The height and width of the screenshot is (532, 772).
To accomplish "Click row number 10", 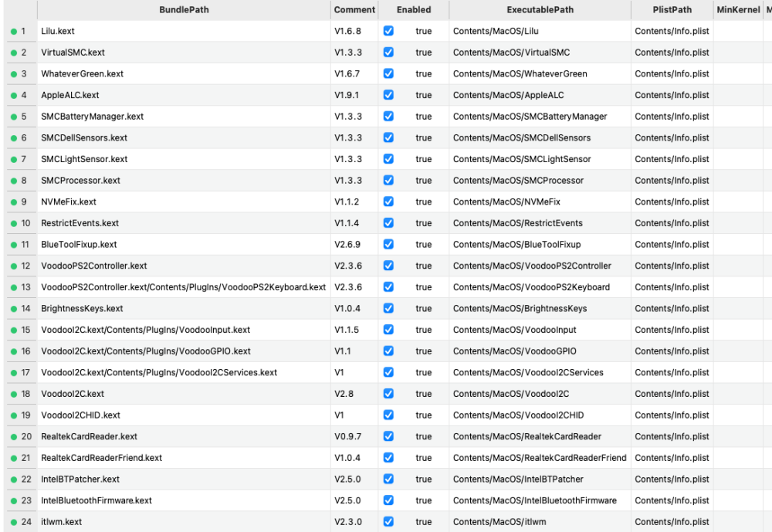I will pos(25,223).
